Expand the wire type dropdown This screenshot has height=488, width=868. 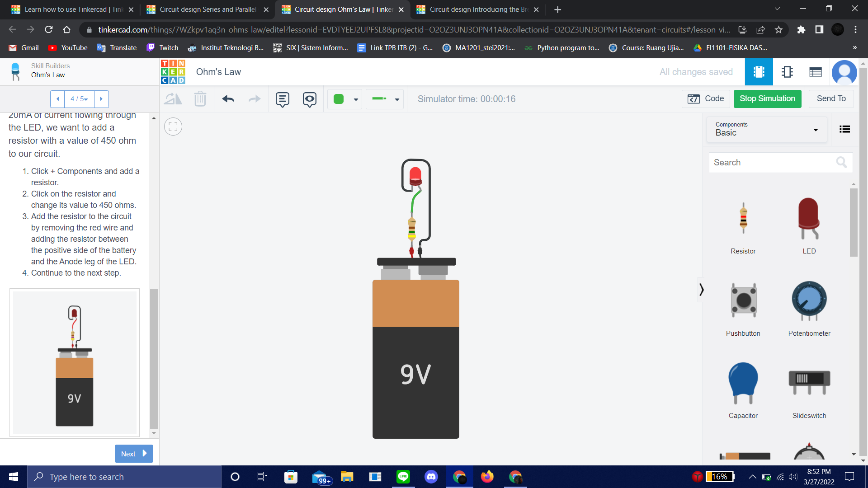pyautogui.click(x=385, y=99)
